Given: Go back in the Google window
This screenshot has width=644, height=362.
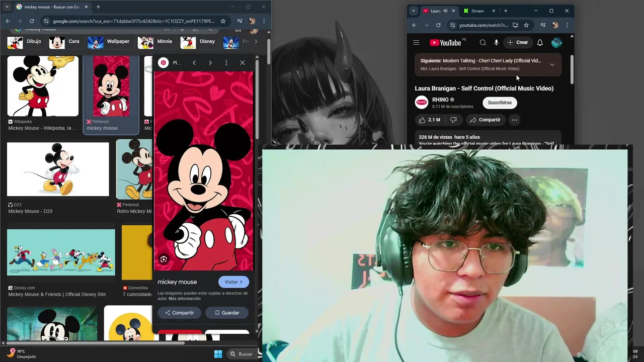Looking at the screenshot, I should [x=8, y=21].
